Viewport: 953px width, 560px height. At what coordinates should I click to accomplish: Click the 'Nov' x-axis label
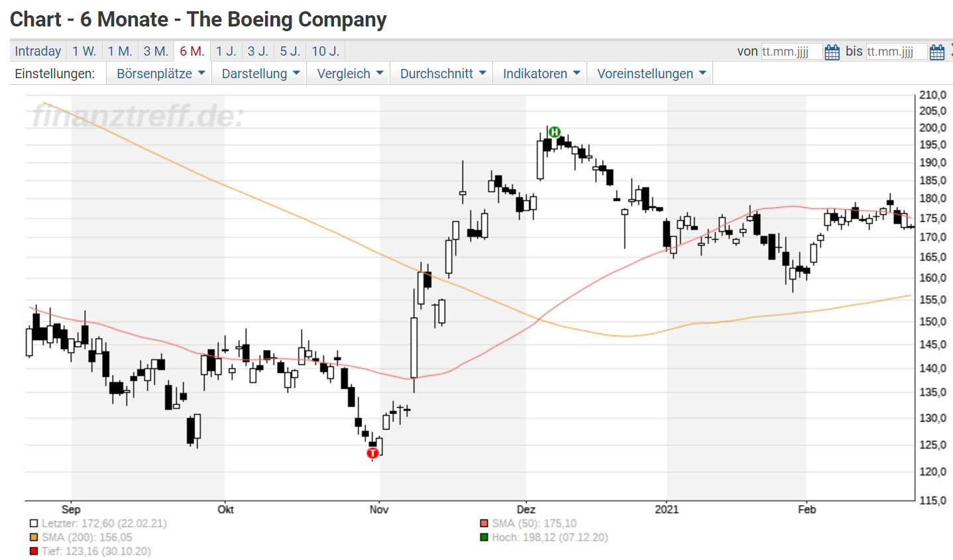point(379,510)
